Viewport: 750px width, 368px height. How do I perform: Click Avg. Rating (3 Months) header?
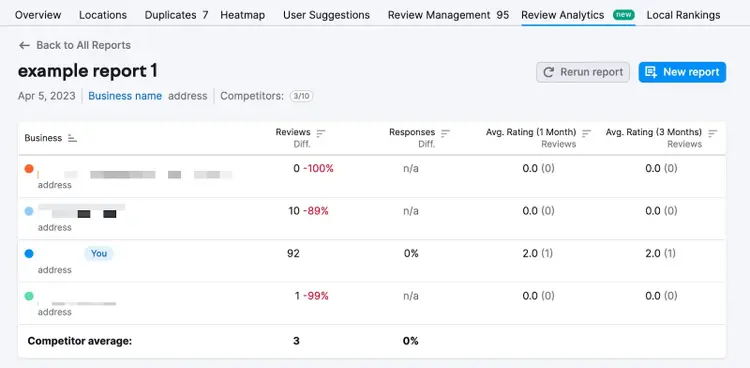[x=654, y=132]
